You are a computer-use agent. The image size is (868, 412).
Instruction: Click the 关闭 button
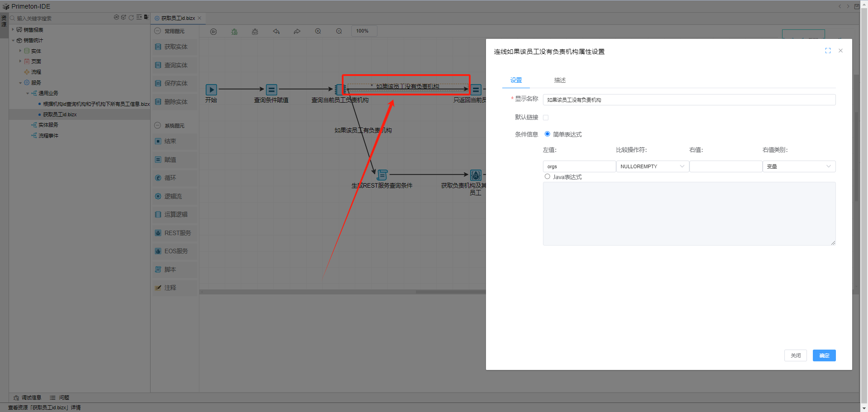(x=795, y=355)
